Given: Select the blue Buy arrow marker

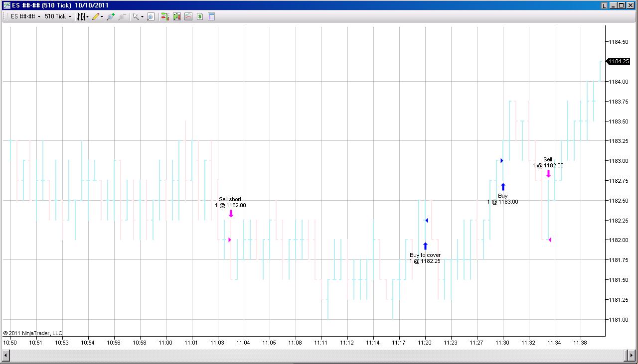Looking at the screenshot, I should [x=503, y=187].
